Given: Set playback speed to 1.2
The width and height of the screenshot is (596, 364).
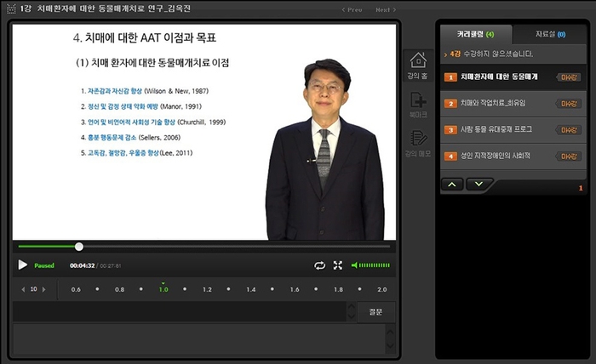Looking at the screenshot, I should (206, 289).
